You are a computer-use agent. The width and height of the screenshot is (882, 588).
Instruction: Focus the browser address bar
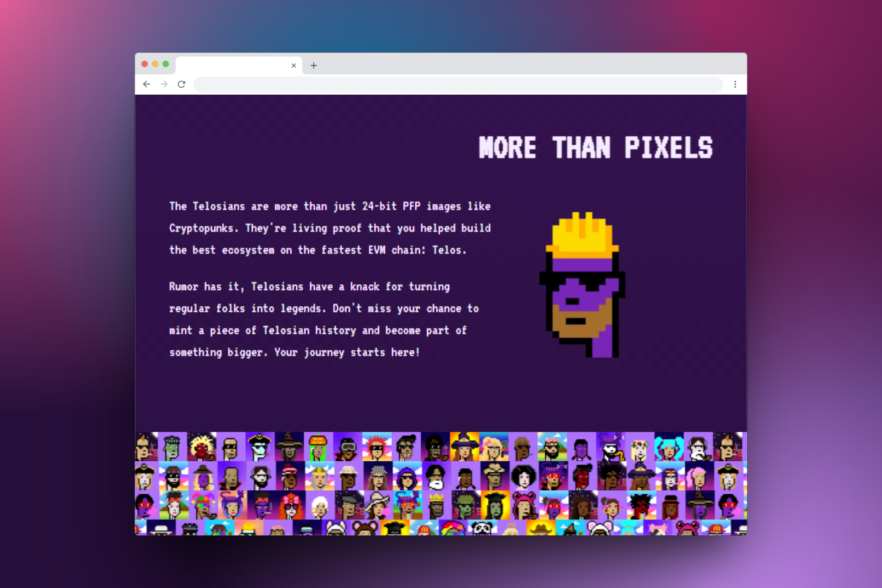(458, 84)
